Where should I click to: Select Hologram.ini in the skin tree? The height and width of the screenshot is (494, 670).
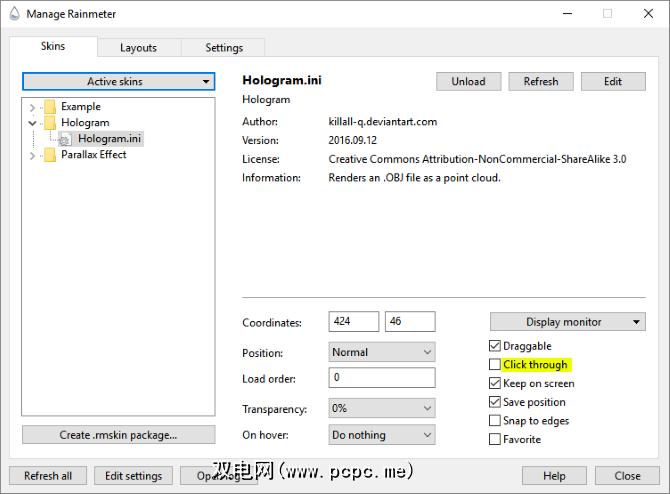pos(109,138)
